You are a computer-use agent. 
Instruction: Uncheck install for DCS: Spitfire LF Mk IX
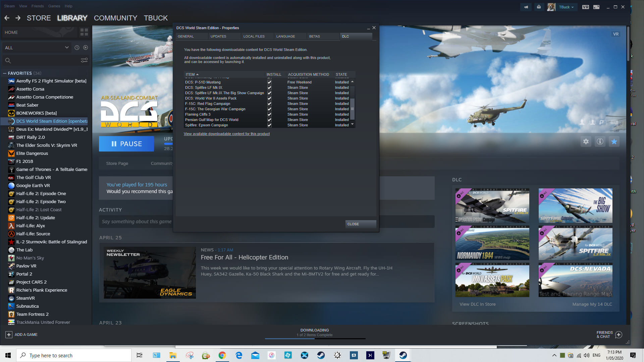269,87
